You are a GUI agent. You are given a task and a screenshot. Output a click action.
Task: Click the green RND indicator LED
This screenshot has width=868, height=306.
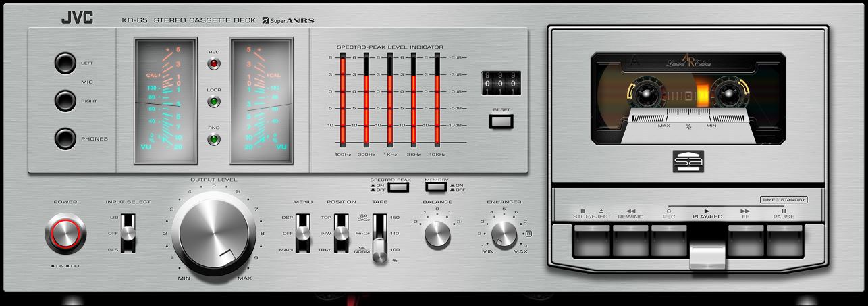(214, 140)
